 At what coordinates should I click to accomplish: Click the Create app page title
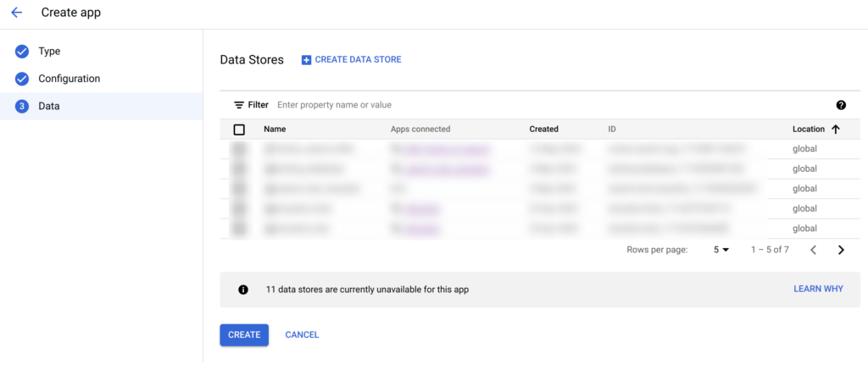point(71,12)
